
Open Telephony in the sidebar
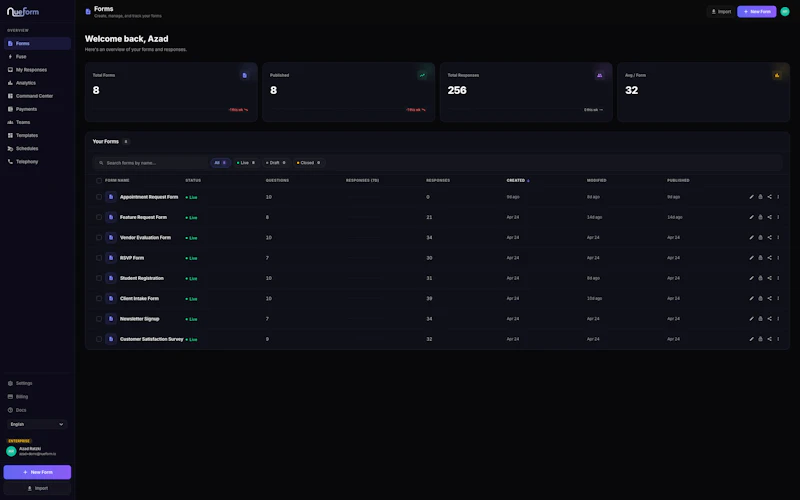click(x=37, y=162)
